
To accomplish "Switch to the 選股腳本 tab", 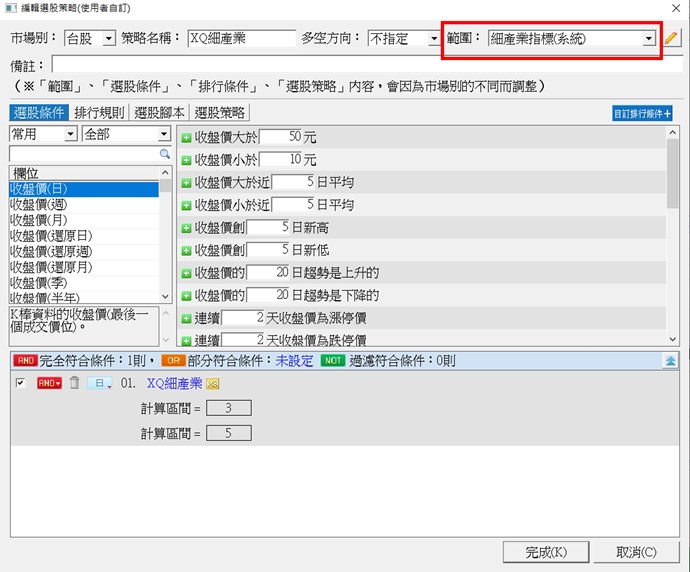I will (159, 113).
